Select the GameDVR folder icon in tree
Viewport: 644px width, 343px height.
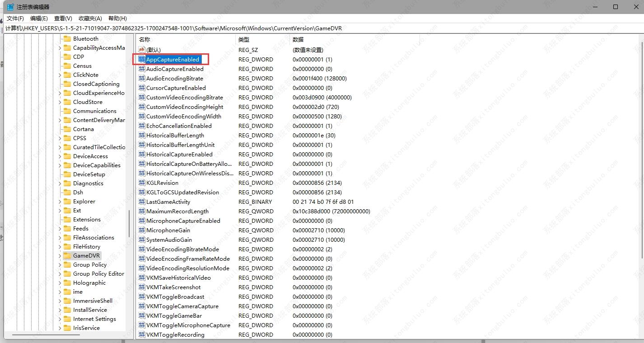click(67, 256)
